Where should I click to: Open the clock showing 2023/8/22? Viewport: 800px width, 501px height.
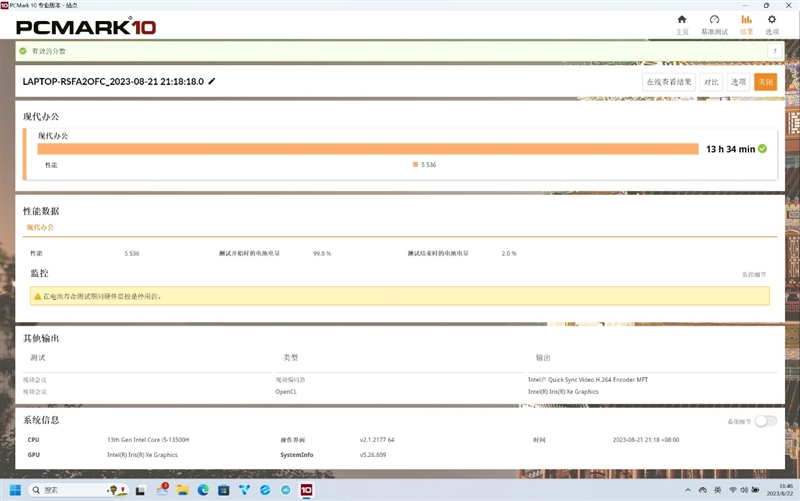coord(780,490)
